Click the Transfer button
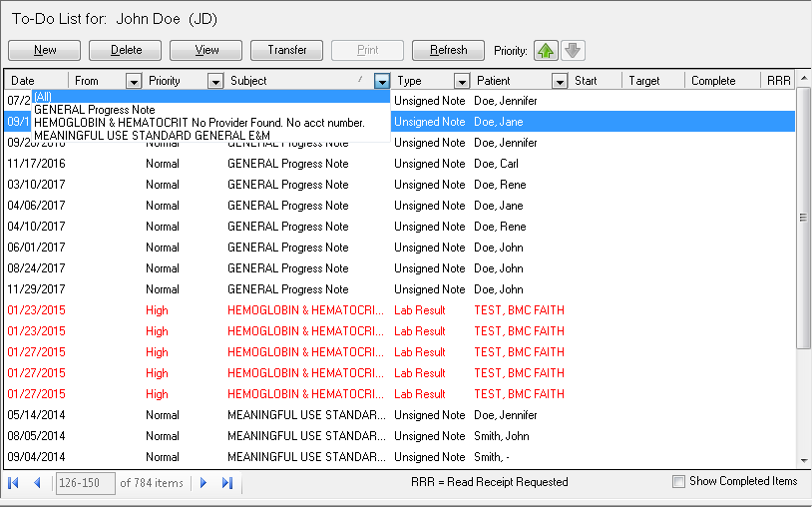This screenshot has height=507, width=812. [287, 50]
